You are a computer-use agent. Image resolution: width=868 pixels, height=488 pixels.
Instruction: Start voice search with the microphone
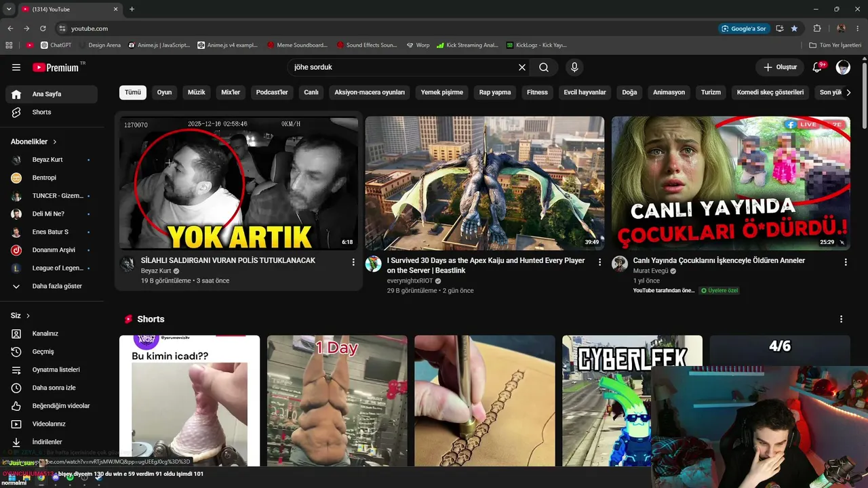point(574,67)
